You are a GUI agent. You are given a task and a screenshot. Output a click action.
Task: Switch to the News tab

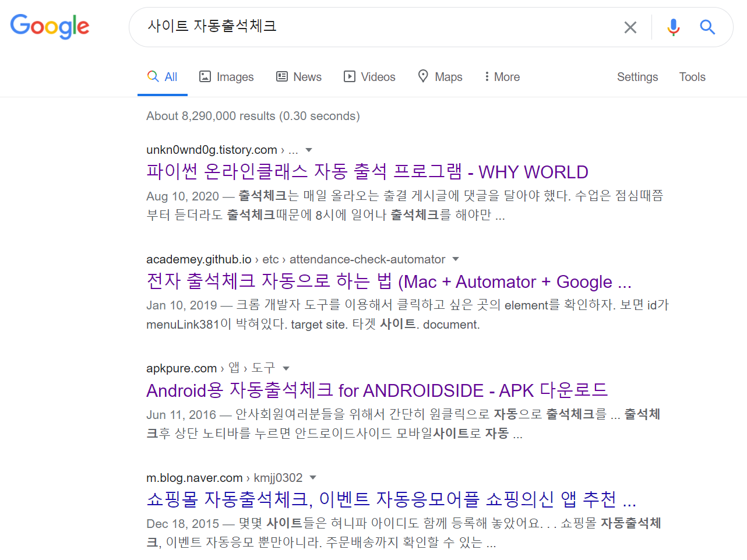click(x=299, y=77)
